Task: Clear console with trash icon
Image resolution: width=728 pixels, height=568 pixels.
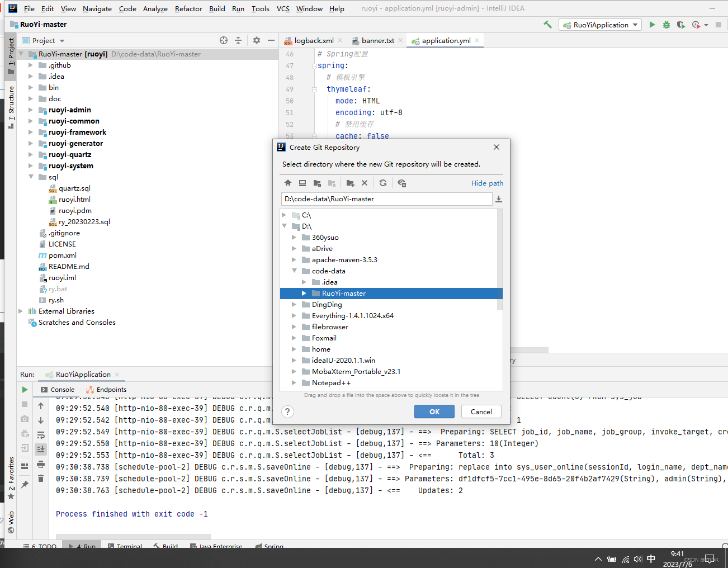Action: [41, 479]
